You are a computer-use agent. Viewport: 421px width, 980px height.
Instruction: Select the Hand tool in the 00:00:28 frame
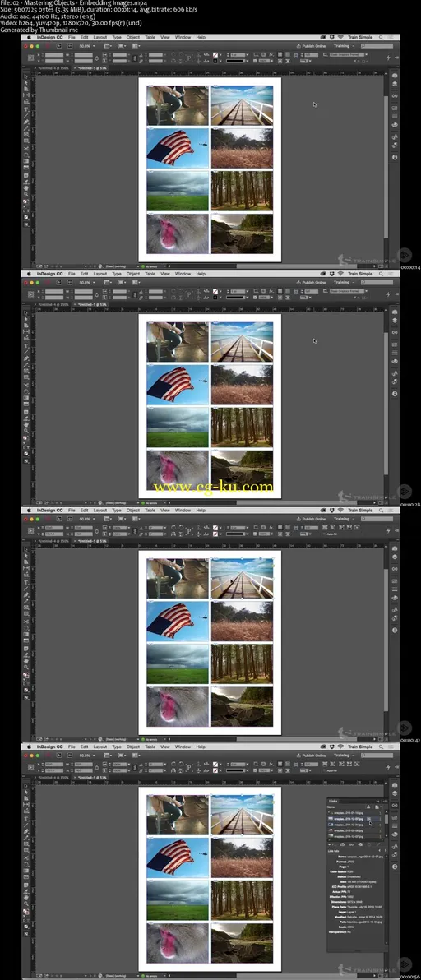click(27, 424)
